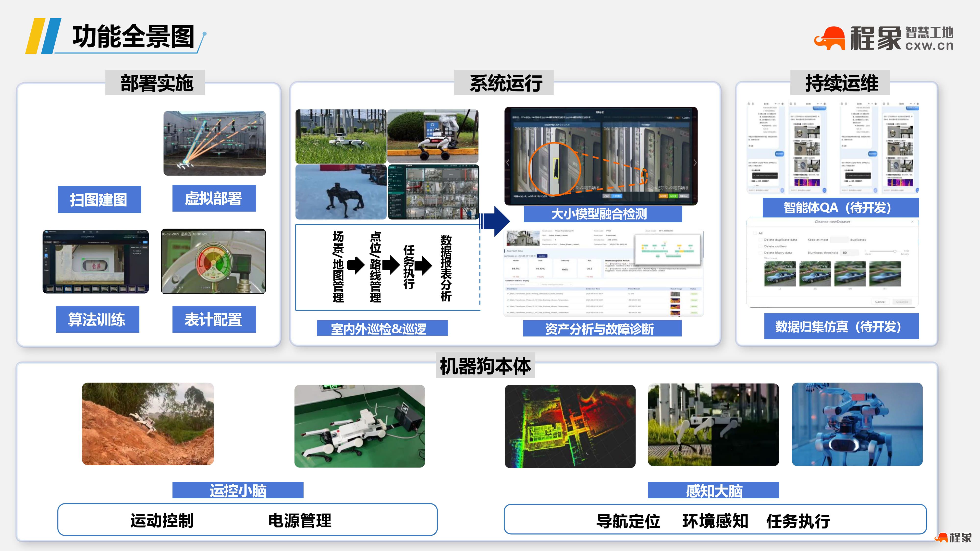This screenshot has width=980, height=551.
Task: Click the Keep at most duplicates field
Action: [839, 240]
